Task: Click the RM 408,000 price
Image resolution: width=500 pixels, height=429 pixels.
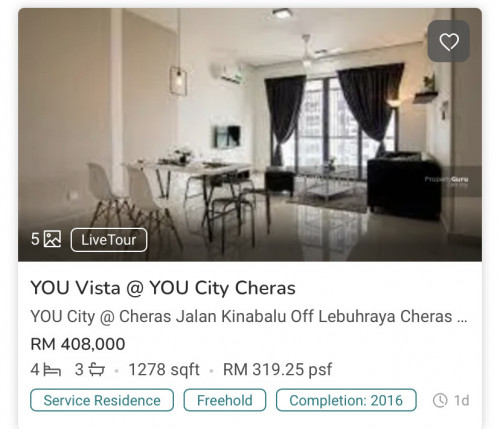Action: [x=78, y=344]
